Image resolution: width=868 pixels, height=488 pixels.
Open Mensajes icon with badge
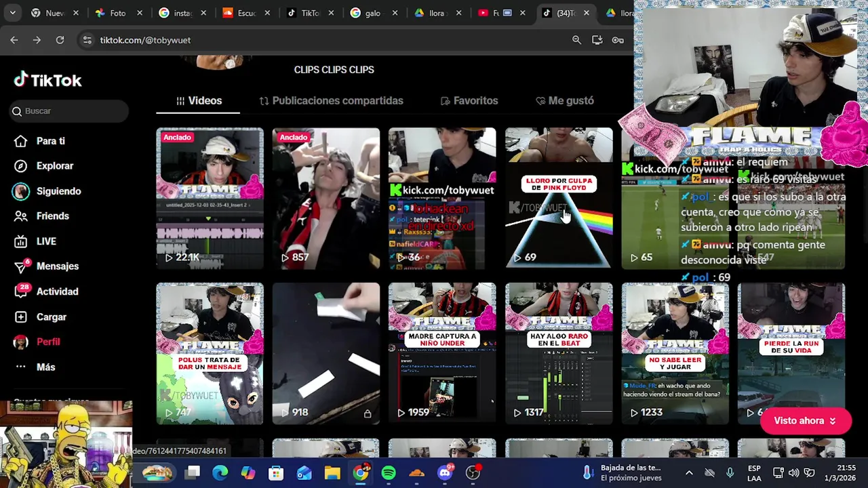coord(21,266)
